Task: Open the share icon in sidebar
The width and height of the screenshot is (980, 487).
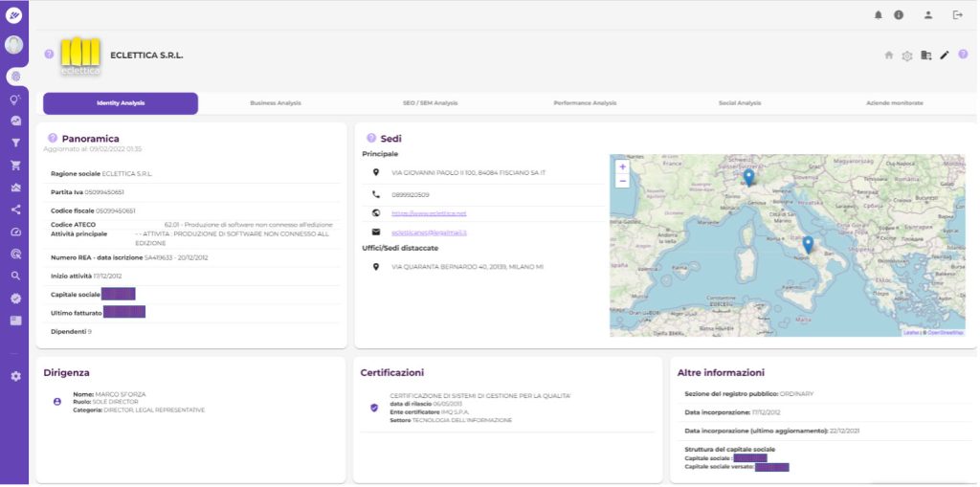Action: [15, 210]
